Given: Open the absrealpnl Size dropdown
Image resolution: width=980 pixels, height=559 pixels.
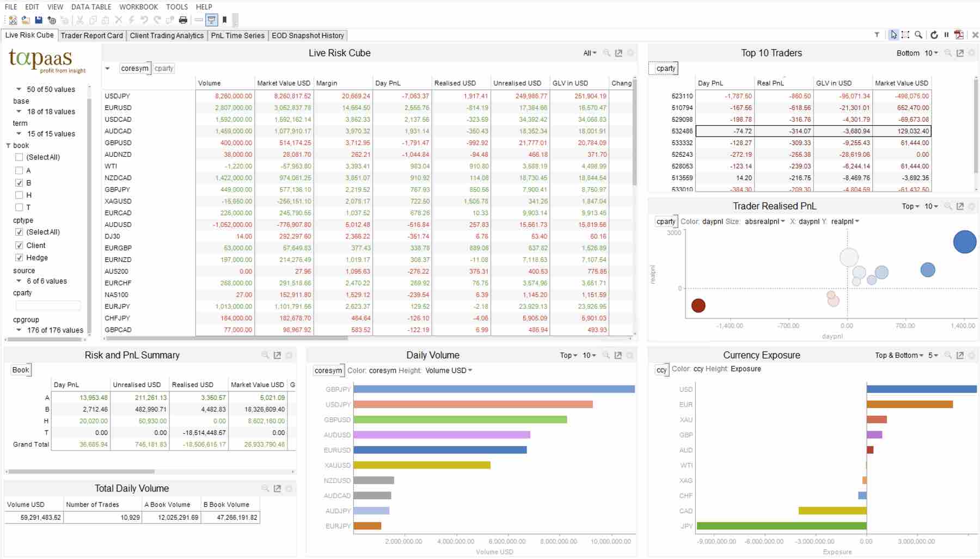Looking at the screenshot, I should [764, 222].
